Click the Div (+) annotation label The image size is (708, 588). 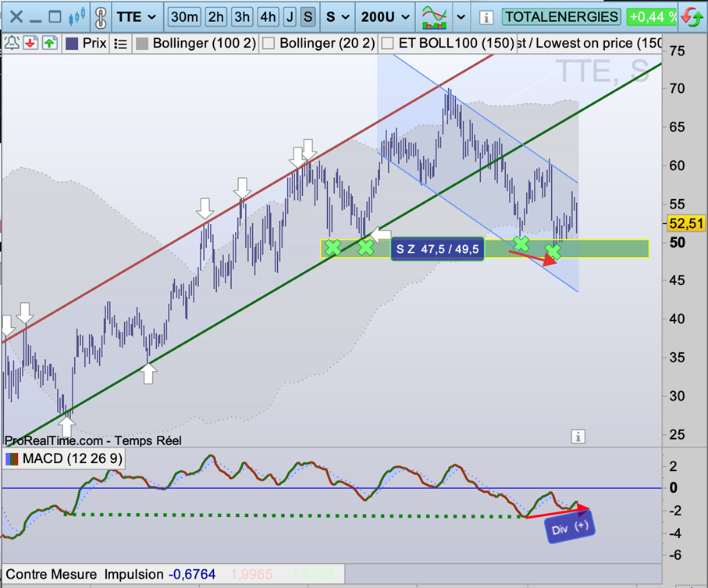click(569, 526)
